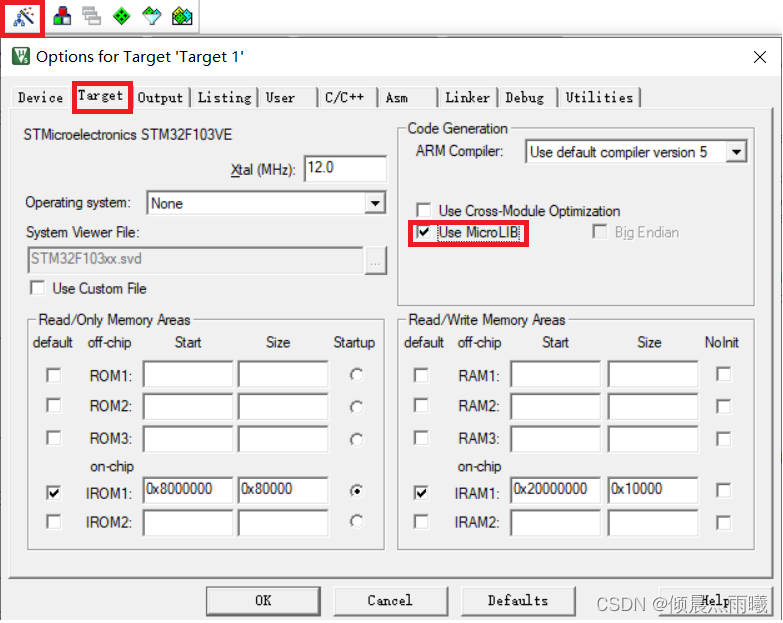Open Options for Target wand icon

23,17
